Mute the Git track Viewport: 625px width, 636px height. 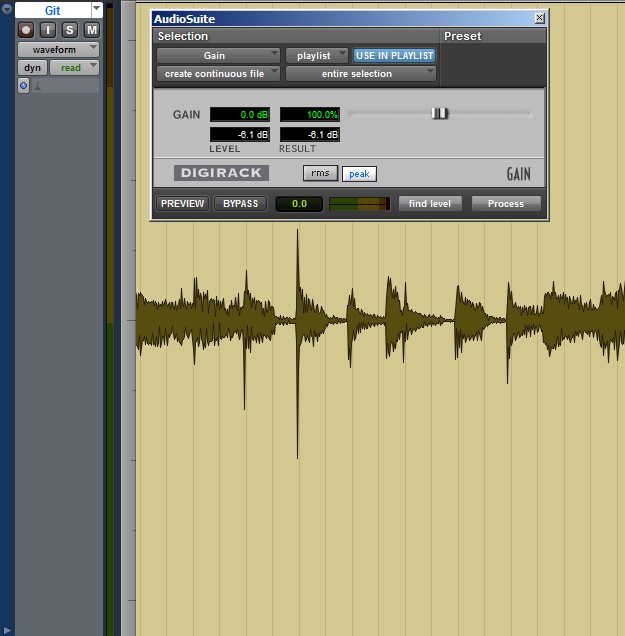92,30
